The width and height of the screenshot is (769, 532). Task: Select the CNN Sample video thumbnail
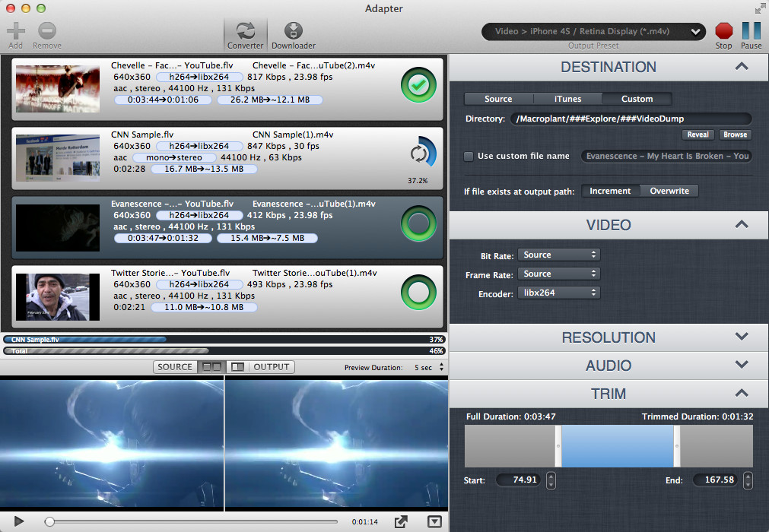[58, 158]
